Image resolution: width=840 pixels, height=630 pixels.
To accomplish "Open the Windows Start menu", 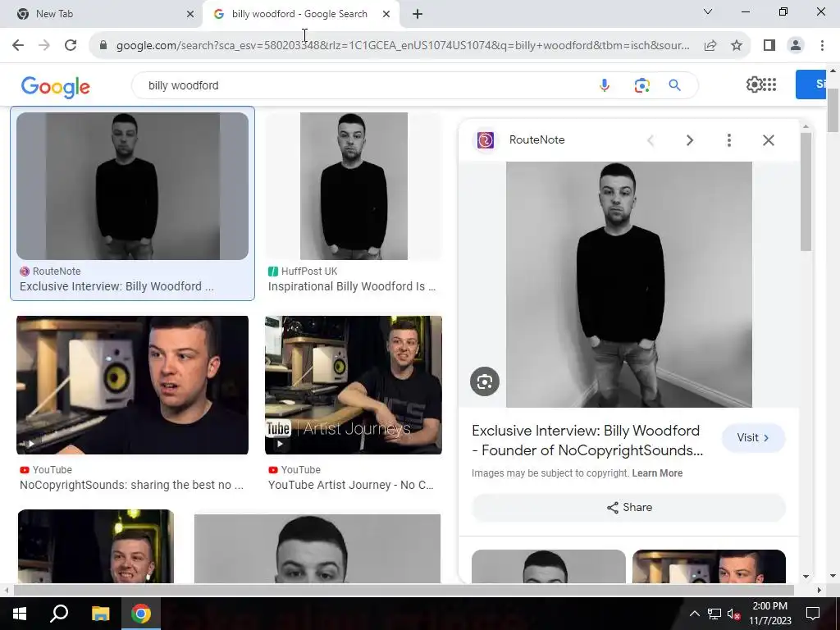I will [20, 614].
